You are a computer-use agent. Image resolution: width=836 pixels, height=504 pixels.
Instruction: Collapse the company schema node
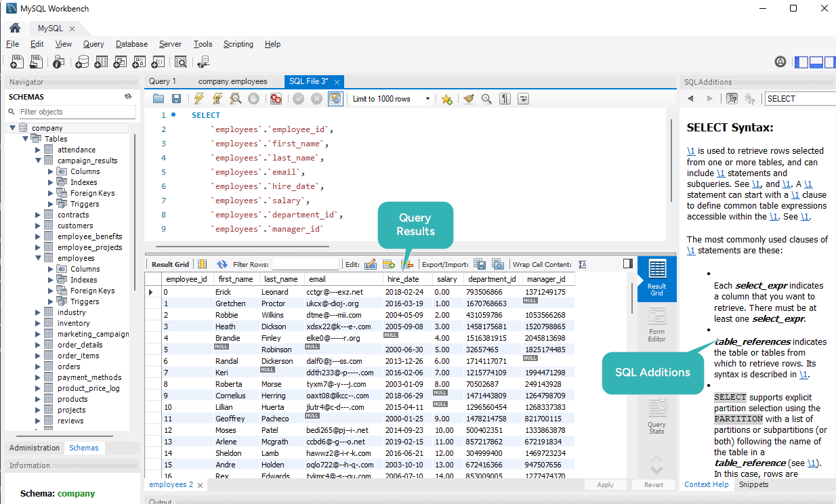tap(12, 128)
